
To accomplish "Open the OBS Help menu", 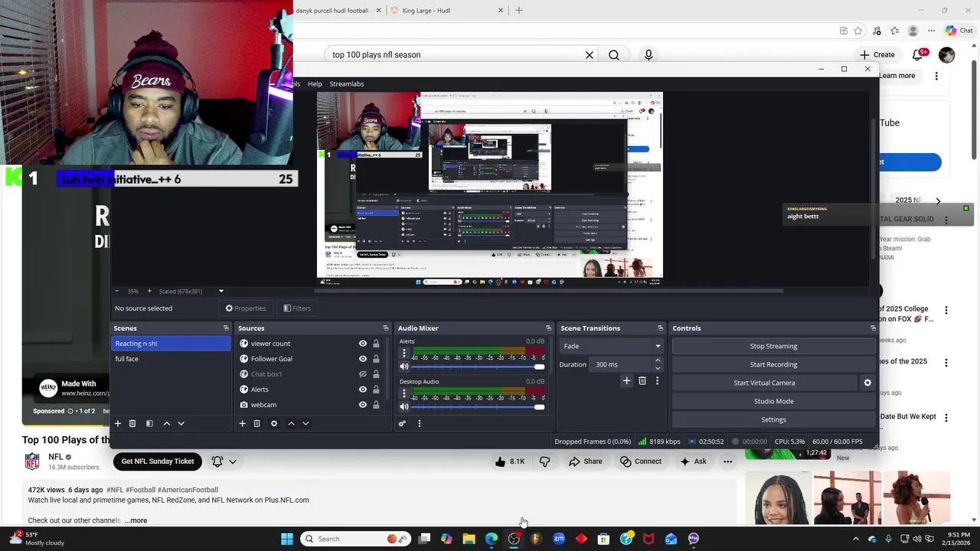I will click(x=315, y=83).
